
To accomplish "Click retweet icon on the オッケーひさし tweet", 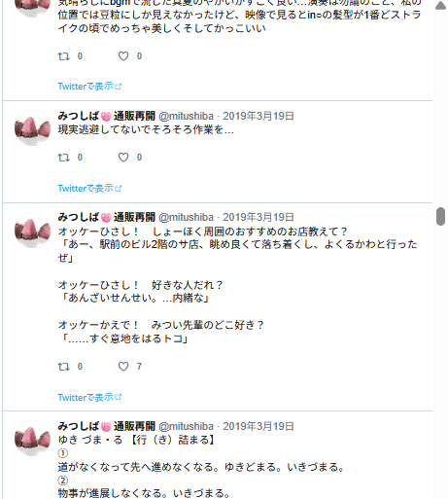I will click(x=63, y=367).
